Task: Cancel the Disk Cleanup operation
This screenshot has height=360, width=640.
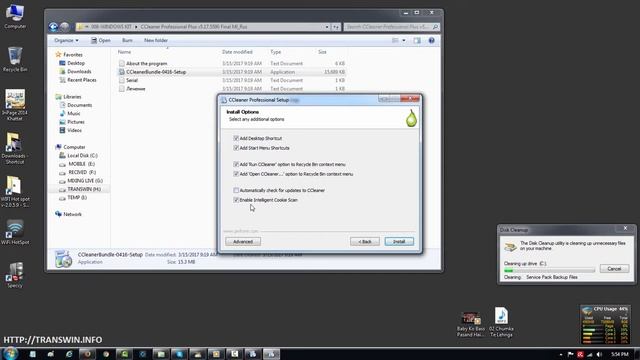Action: pos(614,269)
